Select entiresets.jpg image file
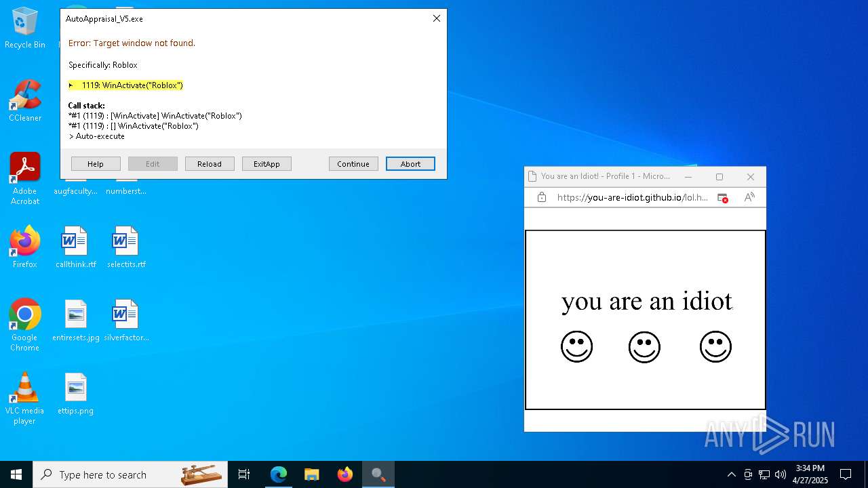 tap(76, 321)
